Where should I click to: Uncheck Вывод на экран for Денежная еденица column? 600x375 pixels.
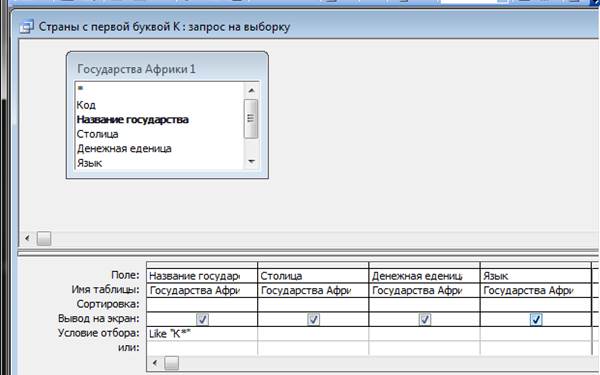click(x=425, y=319)
